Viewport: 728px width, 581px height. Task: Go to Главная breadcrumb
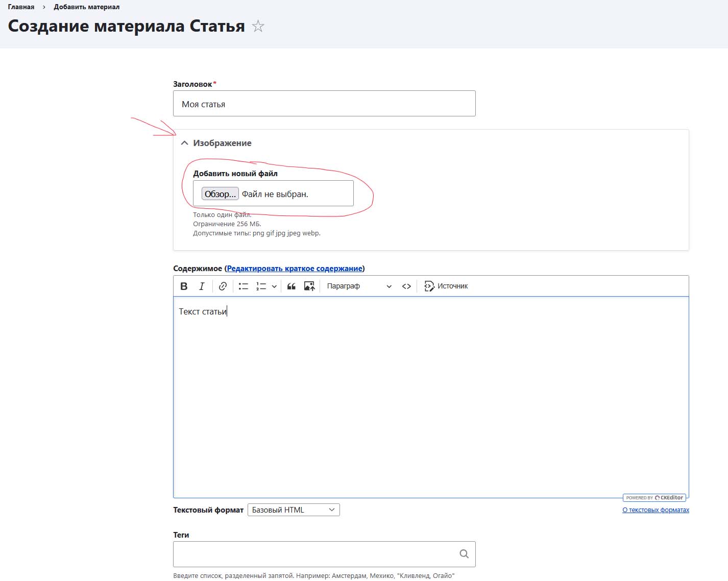pyautogui.click(x=21, y=7)
